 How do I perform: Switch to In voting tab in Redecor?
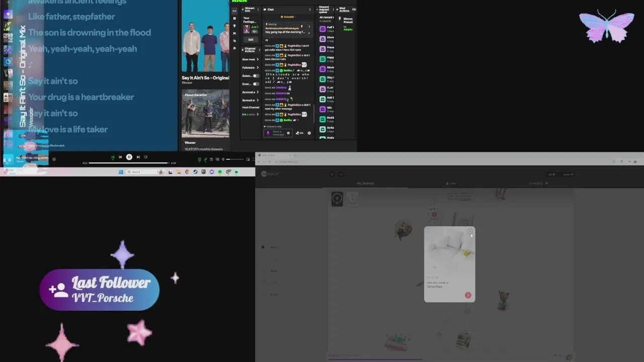click(538, 184)
